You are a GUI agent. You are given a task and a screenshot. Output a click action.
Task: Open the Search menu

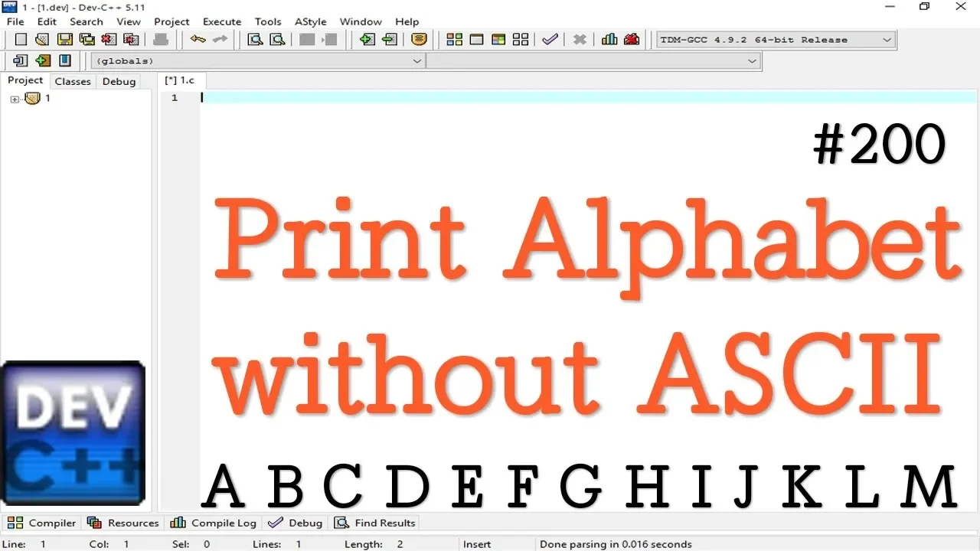(x=87, y=21)
